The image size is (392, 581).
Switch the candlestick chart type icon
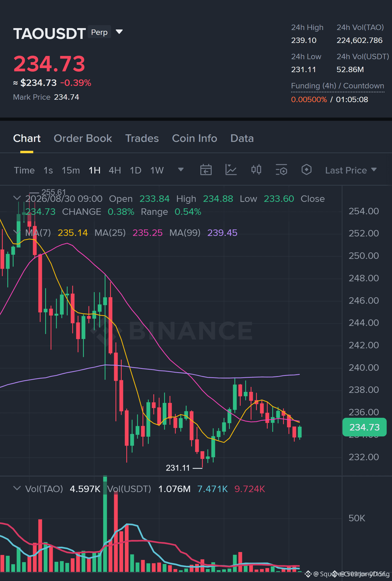pyautogui.click(x=256, y=170)
